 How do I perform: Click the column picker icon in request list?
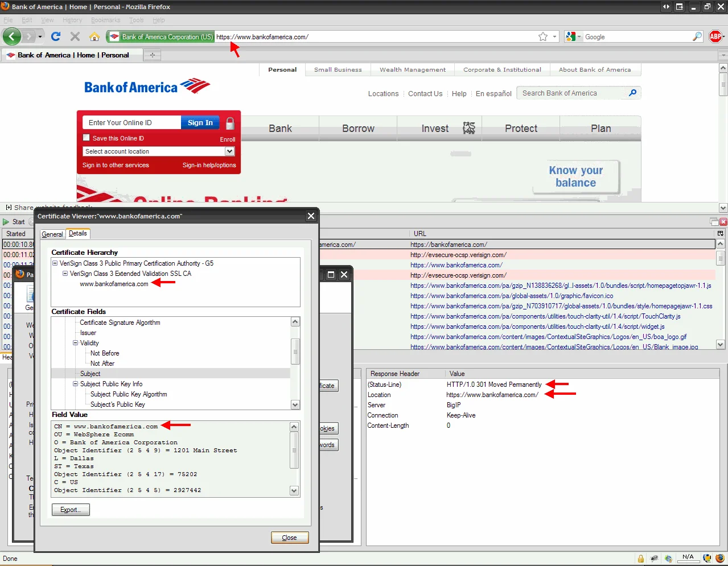[721, 234]
